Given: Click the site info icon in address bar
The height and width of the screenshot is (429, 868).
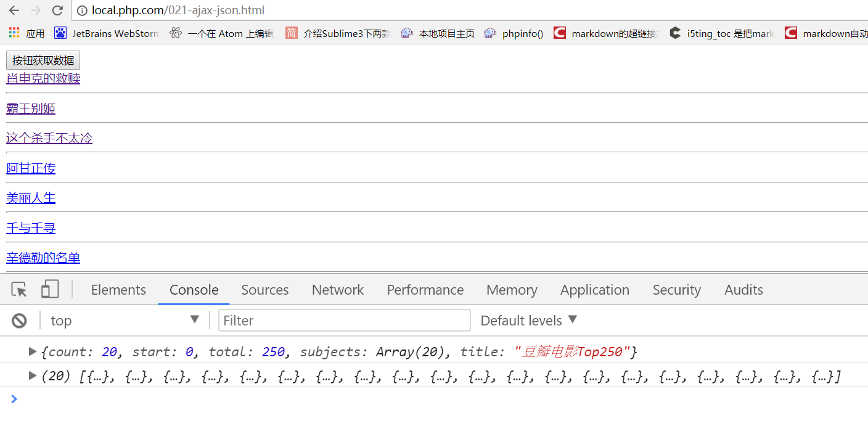Looking at the screenshot, I should click(82, 10).
